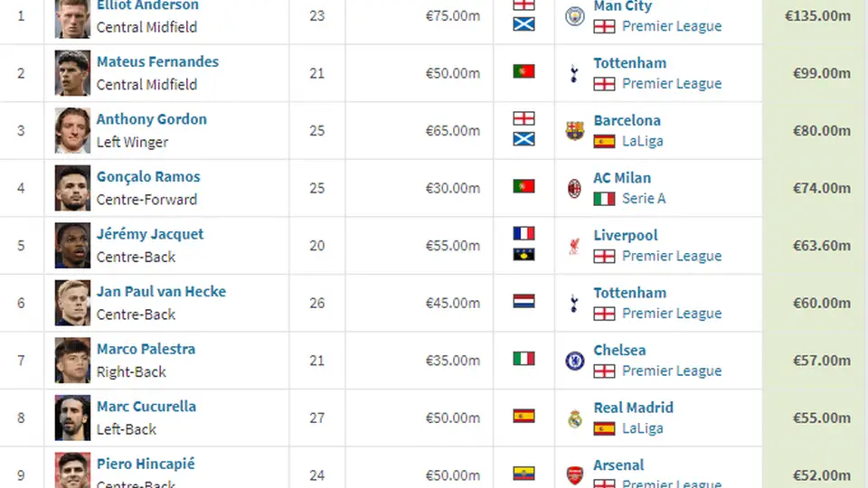868x488 pixels.
Task: Click the Netherlands flag for van Hecke
Action: tap(524, 301)
